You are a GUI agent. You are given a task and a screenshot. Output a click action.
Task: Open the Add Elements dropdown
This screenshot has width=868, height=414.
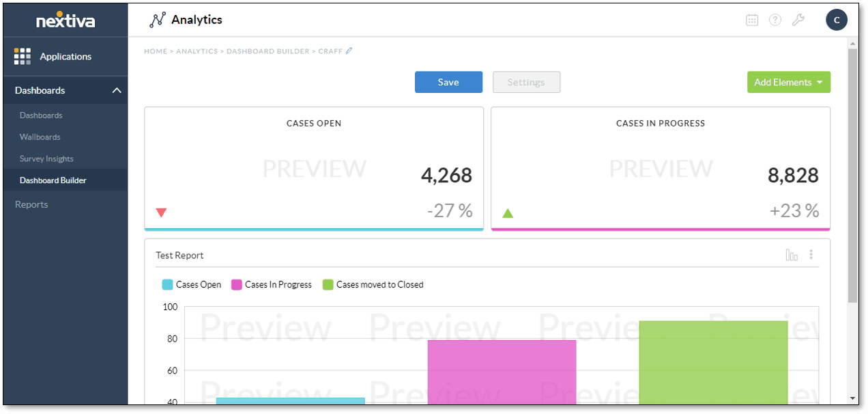pos(788,82)
